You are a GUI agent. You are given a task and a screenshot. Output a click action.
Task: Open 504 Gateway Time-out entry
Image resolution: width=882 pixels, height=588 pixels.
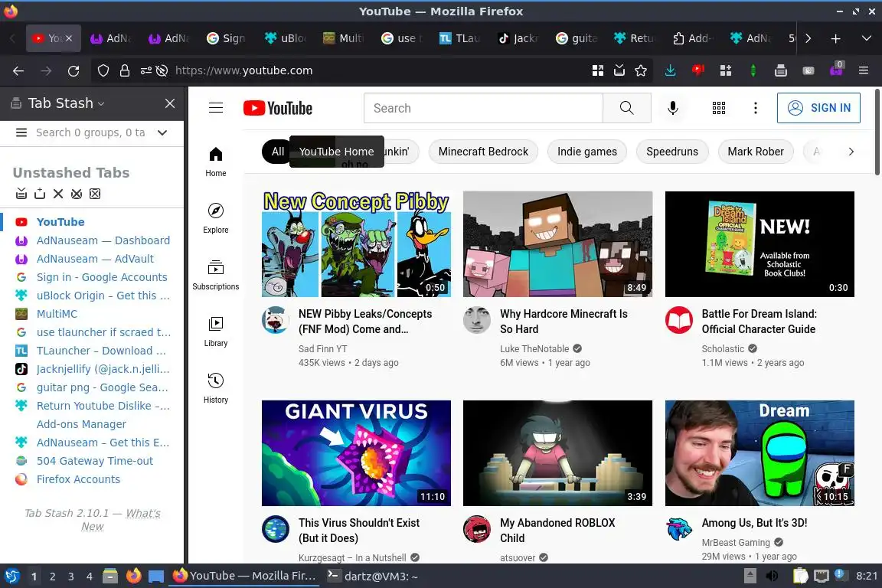[94, 462]
